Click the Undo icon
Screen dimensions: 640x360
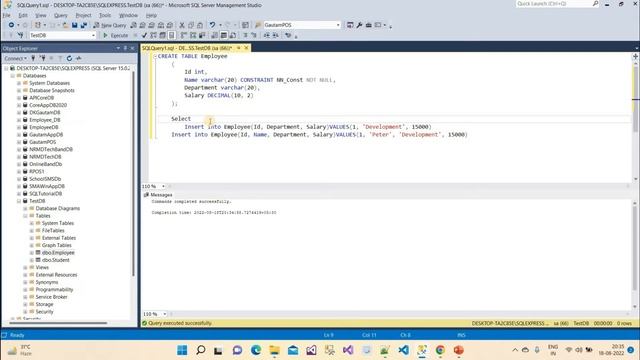click(212, 25)
